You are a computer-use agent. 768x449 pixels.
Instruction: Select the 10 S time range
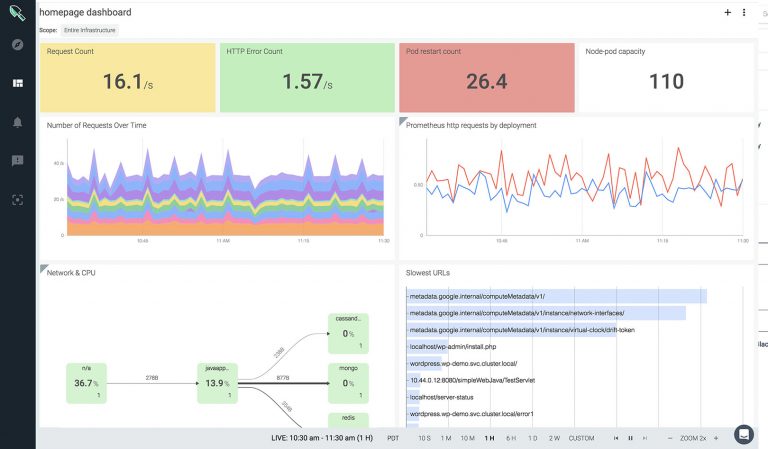click(x=424, y=439)
